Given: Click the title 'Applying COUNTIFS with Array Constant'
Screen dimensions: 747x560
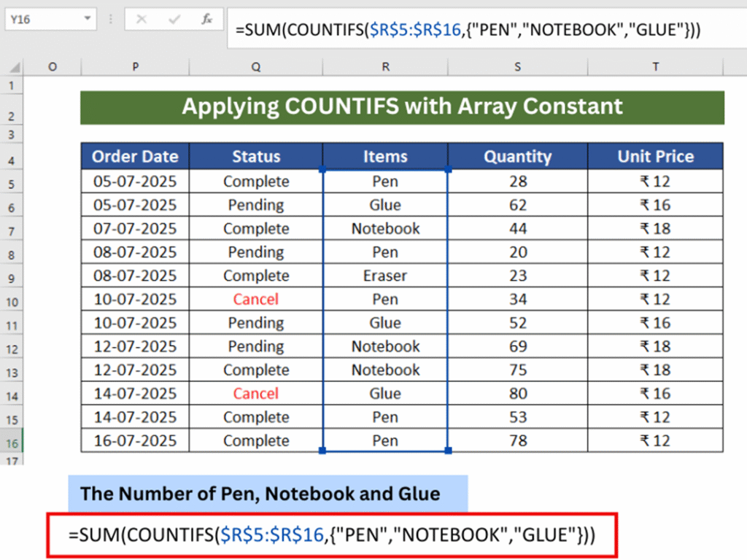Looking at the screenshot, I should point(402,106).
